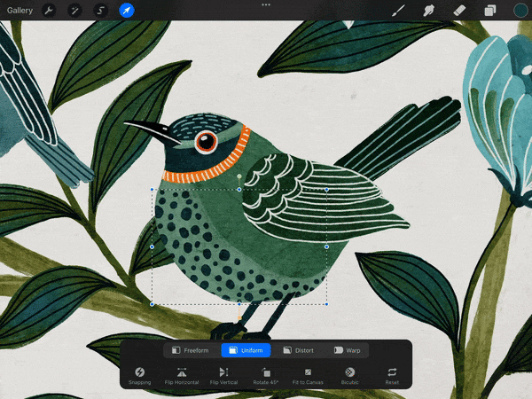
Task: Open the Adjustments magic wand menu
Action: (74, 11)
